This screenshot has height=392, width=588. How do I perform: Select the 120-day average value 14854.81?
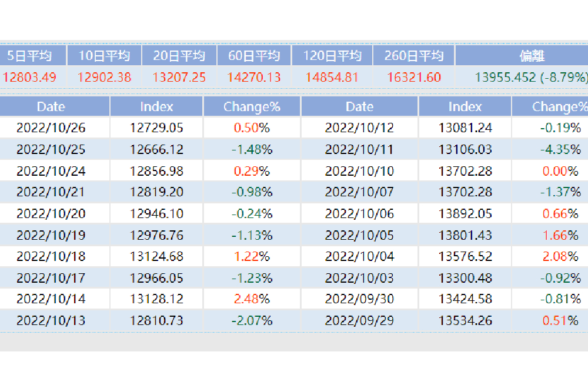[x=332, y=77]
